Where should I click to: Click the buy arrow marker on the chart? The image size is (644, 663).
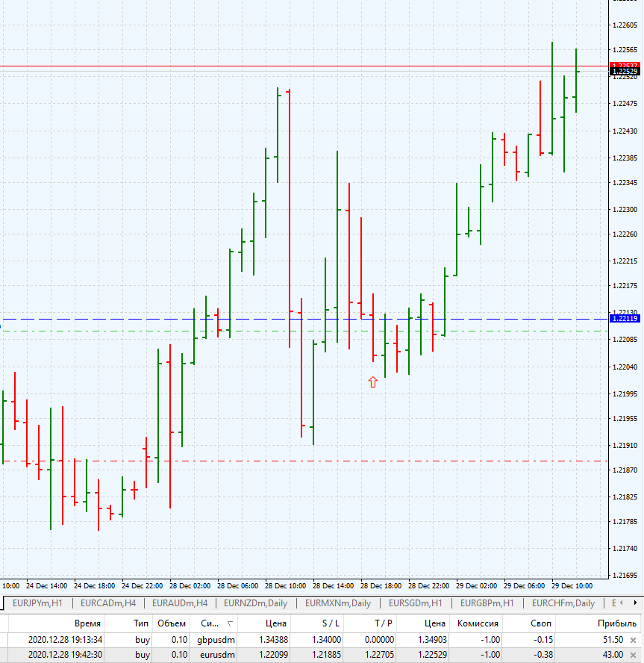click(373, 381)
